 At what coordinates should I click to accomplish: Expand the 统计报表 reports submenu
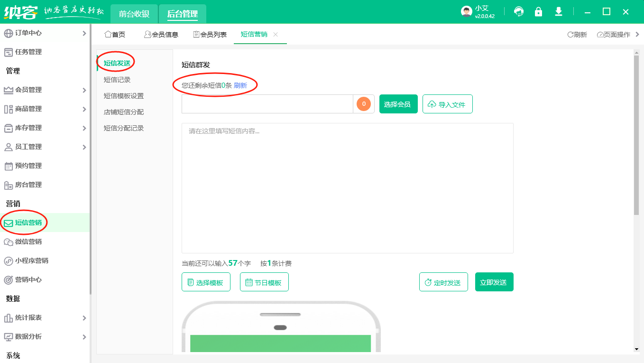84,318
